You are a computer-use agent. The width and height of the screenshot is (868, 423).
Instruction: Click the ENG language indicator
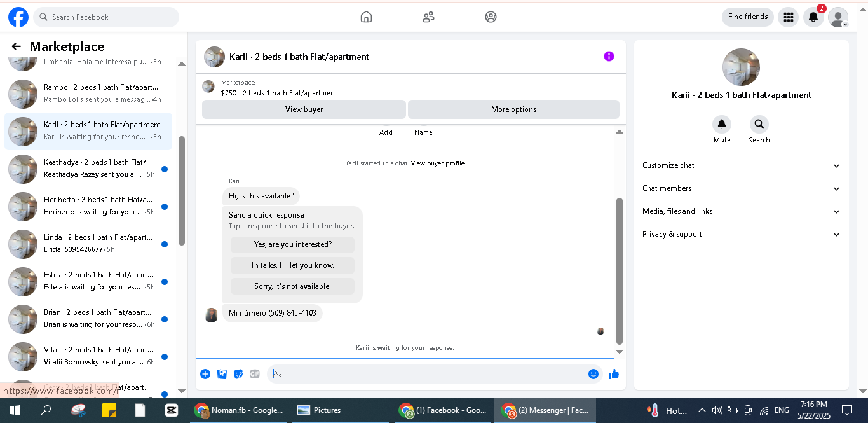tap(782, 410)
